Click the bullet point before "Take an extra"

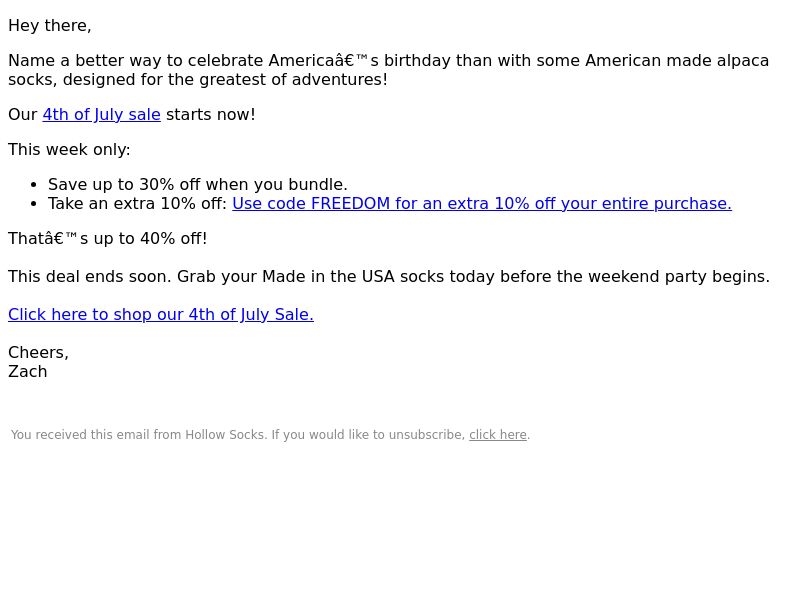(34, 204)
